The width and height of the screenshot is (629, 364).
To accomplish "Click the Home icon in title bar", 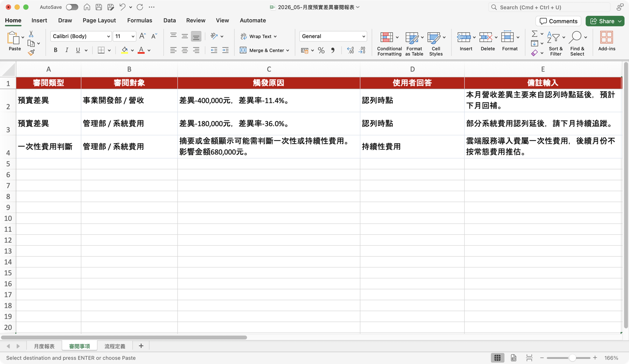I will [87, 7].
